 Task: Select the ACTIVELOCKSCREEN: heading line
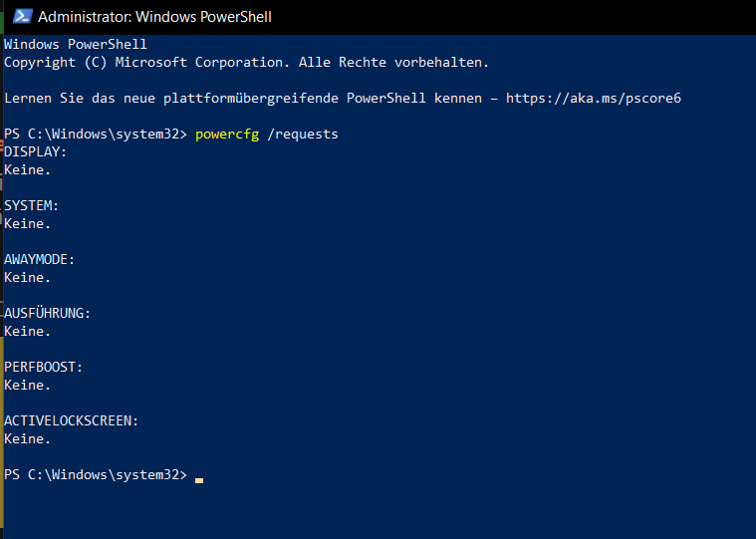point(72,420)
